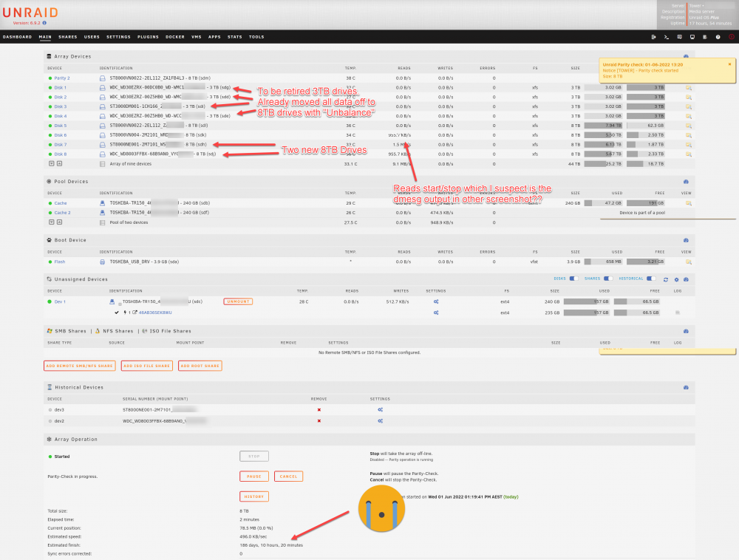Click pool devices down-arrow toggle

(52, 222)
